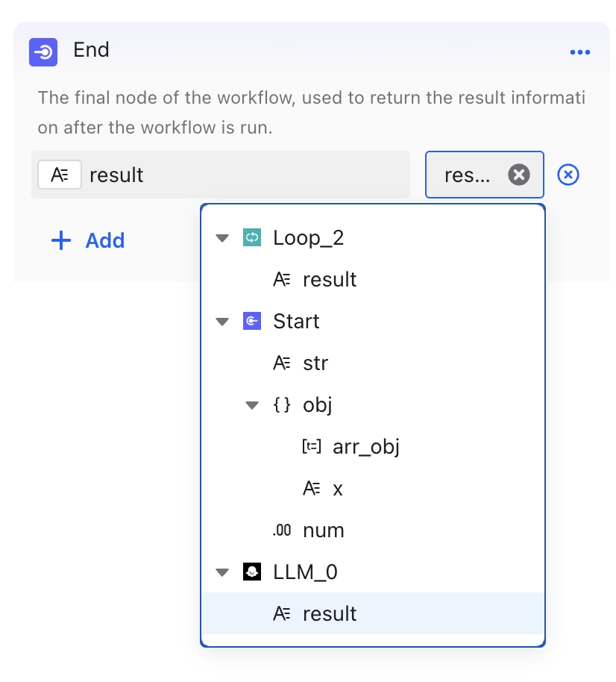Viewport: 616px width, 682px height.
Task: Select result under LLM_0
Action: point(373,613)
